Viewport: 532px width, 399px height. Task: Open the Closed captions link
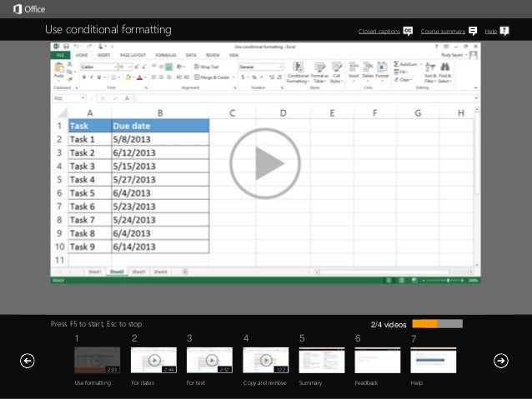379,32
